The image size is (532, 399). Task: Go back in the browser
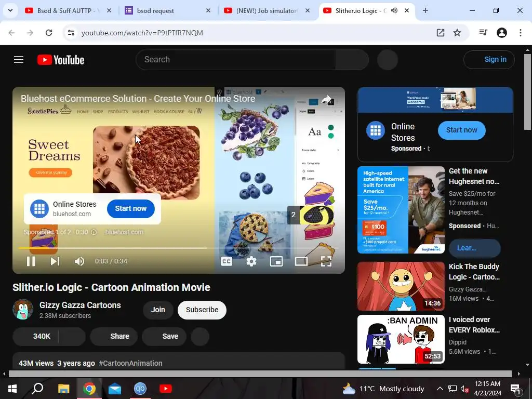coord(11,33)
